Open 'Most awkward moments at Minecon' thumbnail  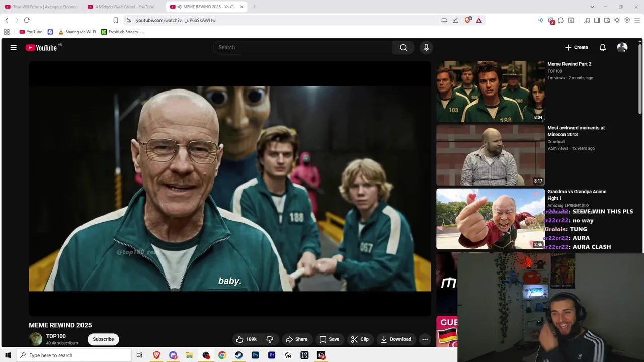491,155
